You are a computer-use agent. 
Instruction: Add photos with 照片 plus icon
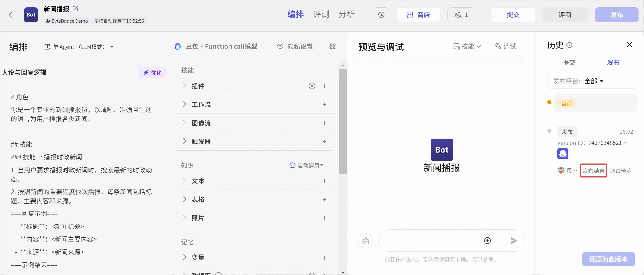tap(324, 218)
